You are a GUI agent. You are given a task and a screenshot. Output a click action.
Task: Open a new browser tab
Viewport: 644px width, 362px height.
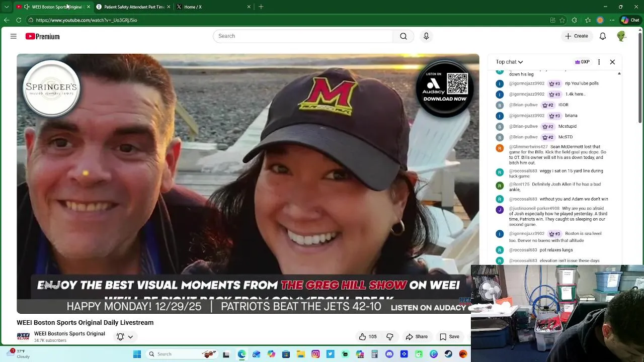coord(261,7)
